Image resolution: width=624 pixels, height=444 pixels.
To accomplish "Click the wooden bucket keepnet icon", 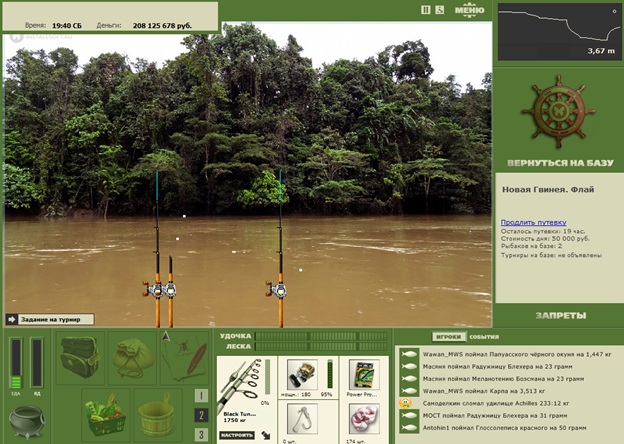I will (158, 415).
